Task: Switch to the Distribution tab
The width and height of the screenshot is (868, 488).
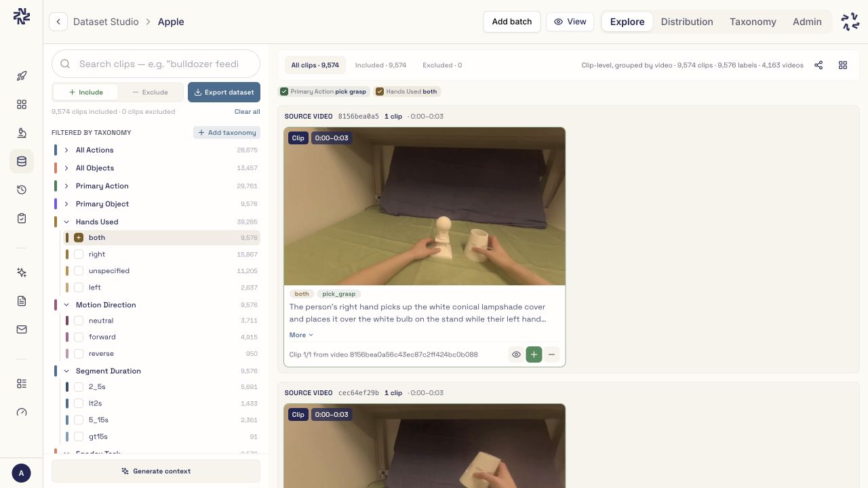Action: click(687, 22)
